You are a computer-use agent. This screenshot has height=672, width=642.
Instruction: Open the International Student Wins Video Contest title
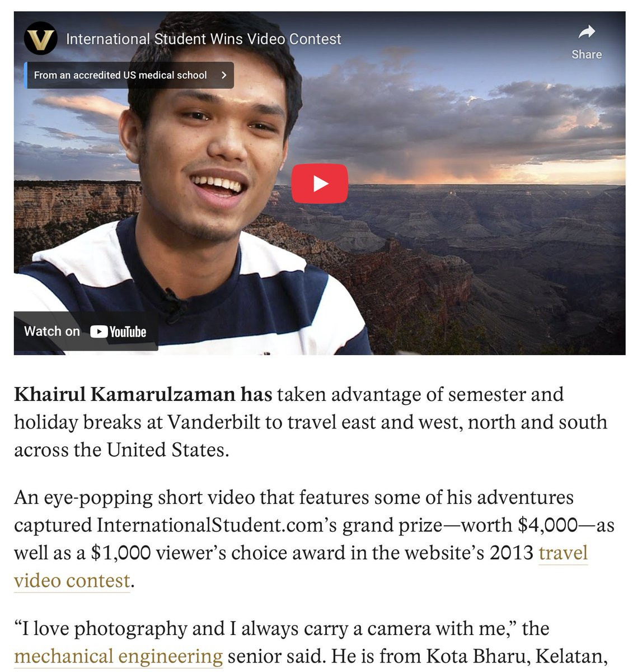[x=203, y=39]
